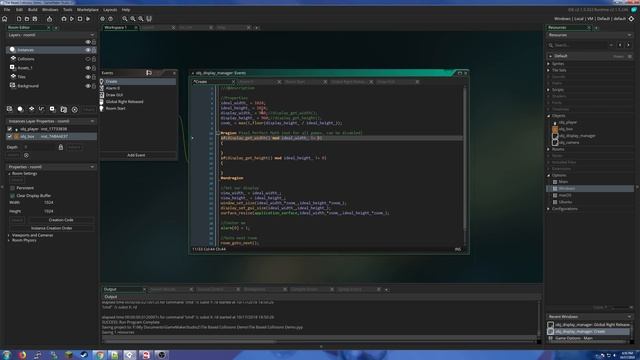The height and width of the screenshot is (360, 640).
Task: Click the delete layer icon
Action: 75,109
